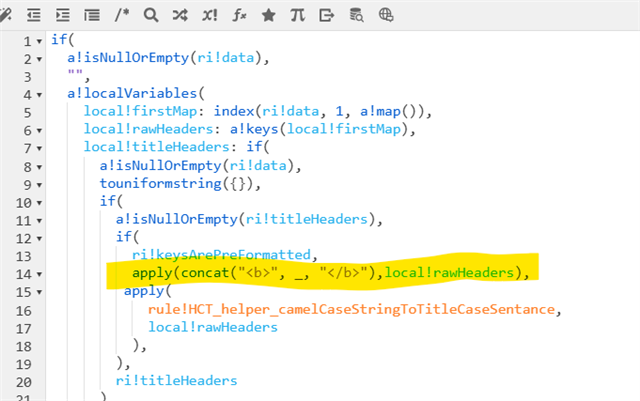640x401 pixels.
Task: Collapse the code block at line 1
Action: [39, 42]
